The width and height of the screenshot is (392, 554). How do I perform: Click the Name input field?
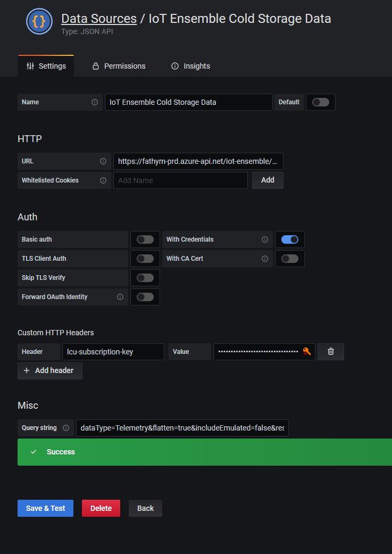click(x=189, y=102)
